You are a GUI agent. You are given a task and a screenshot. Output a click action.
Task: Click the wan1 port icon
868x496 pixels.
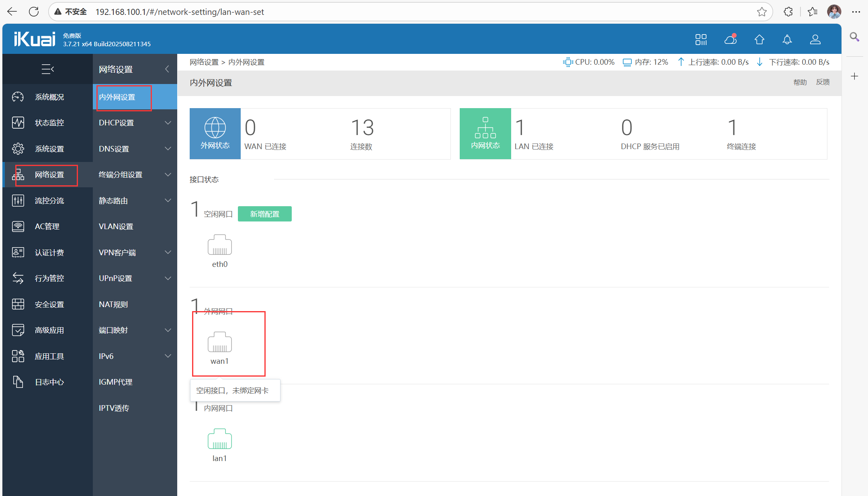[x=219, y=342]
